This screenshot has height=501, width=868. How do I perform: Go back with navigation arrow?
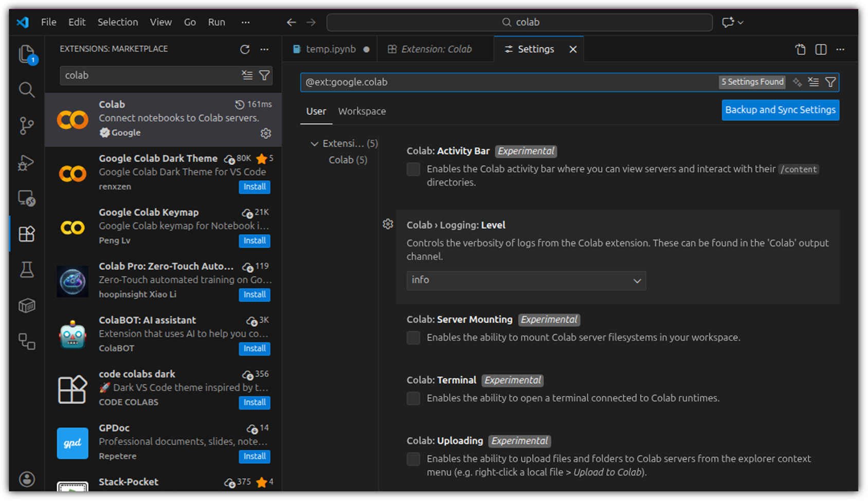tap(292, 22)
